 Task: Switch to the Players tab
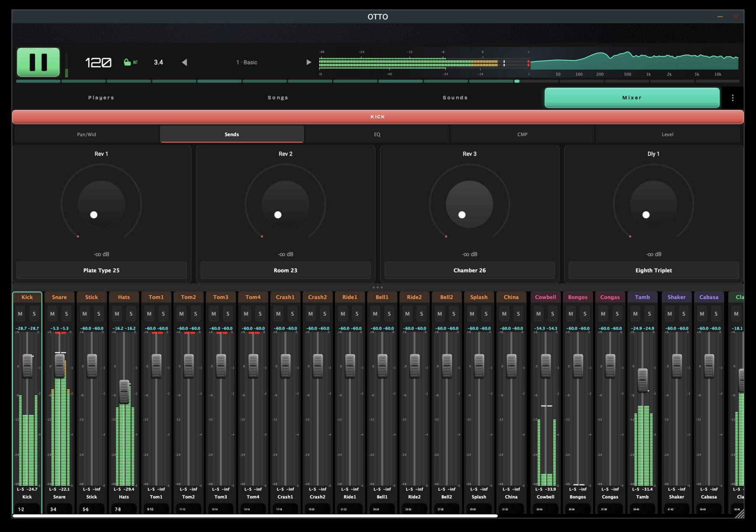(101, 97)
